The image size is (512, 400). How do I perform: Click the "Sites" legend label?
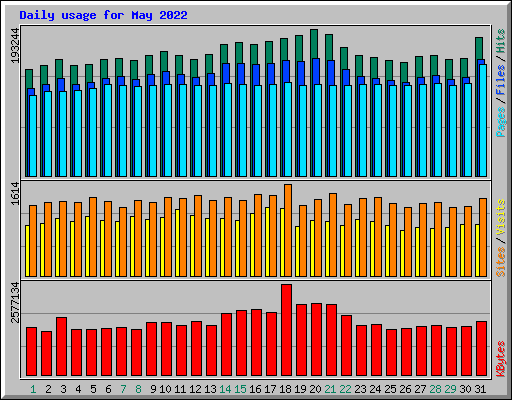coord(501,262)
